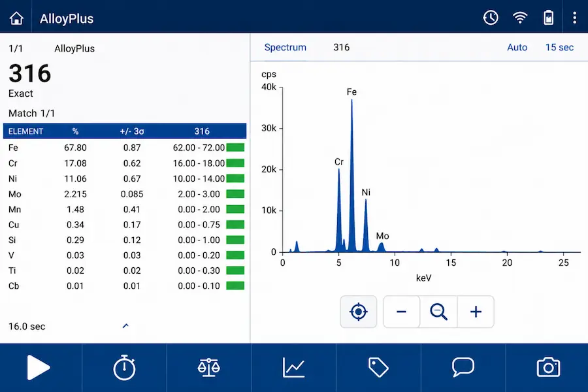Tap the +/- 3σ column header
Viewport: 588px width, 392px height.
pyautogui.click(x=132, y=131)
